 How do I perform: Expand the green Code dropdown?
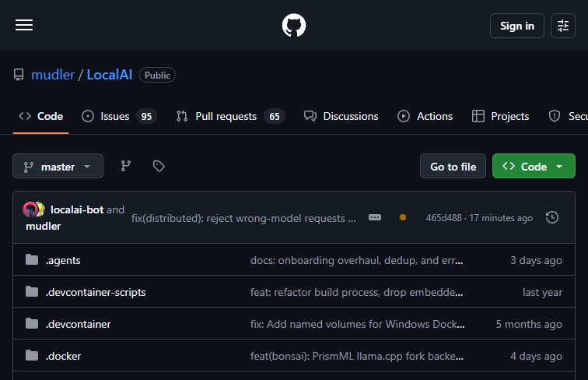[534, 166]
